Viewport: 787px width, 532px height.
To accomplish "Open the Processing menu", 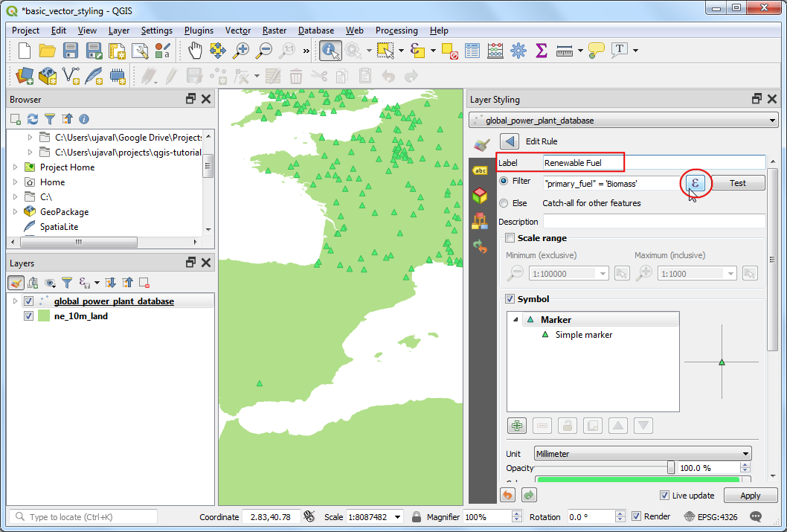I will (x=396, y=31).
